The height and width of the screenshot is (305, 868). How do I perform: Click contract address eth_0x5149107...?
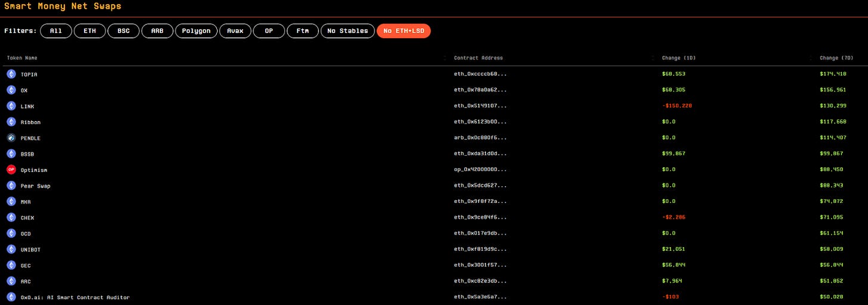coord(480,106)
